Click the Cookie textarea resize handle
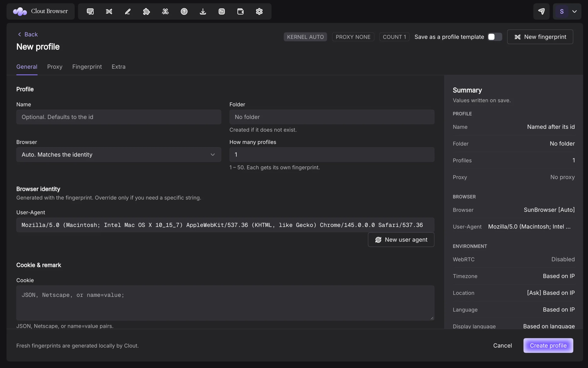This screenshot has width=588, height=368. (432, 318)
